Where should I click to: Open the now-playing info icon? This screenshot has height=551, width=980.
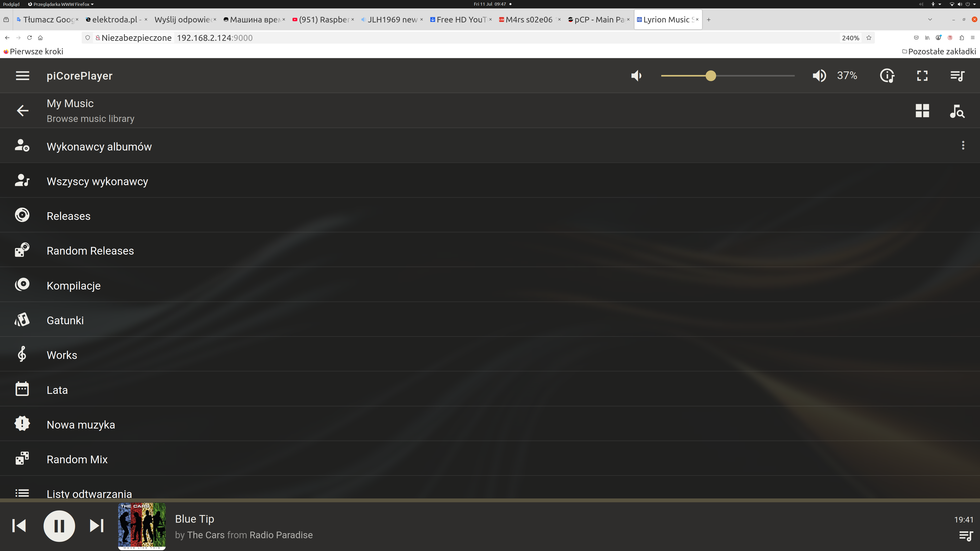pos(887,76)
